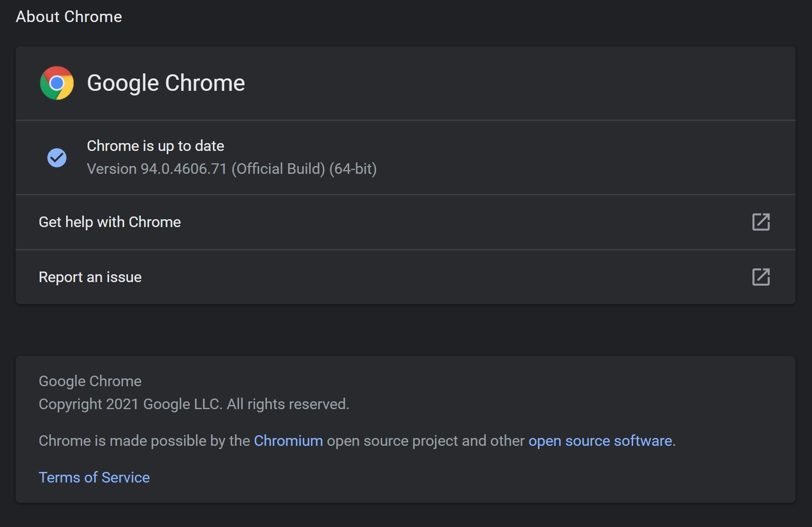View the Terms of Service link
Viewport: 812px width, 527px height.
point(94,477)
